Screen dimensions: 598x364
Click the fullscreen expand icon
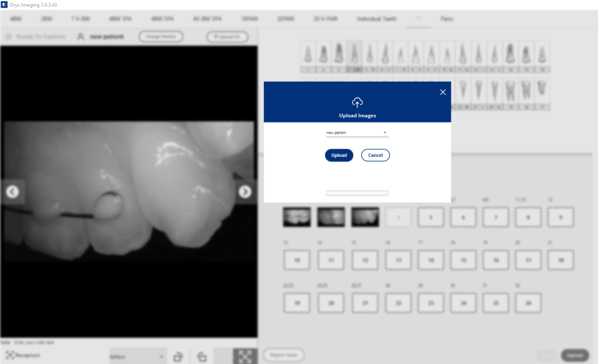(245, 356)
